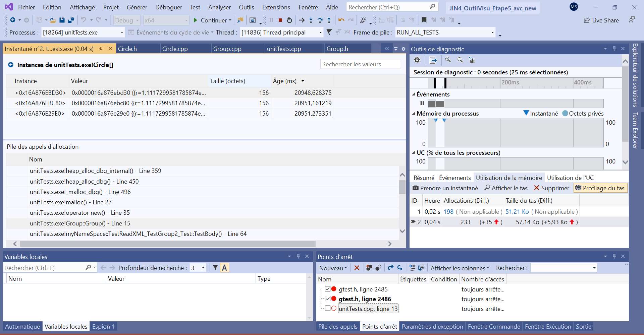
Task: Open the Thread dropdown
Action: coord(320,32)
